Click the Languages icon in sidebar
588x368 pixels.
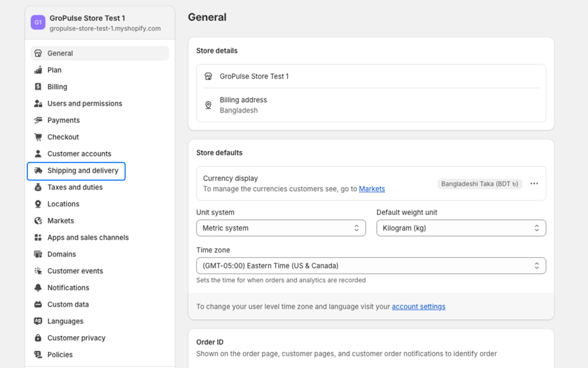click(x=38, y=321)
